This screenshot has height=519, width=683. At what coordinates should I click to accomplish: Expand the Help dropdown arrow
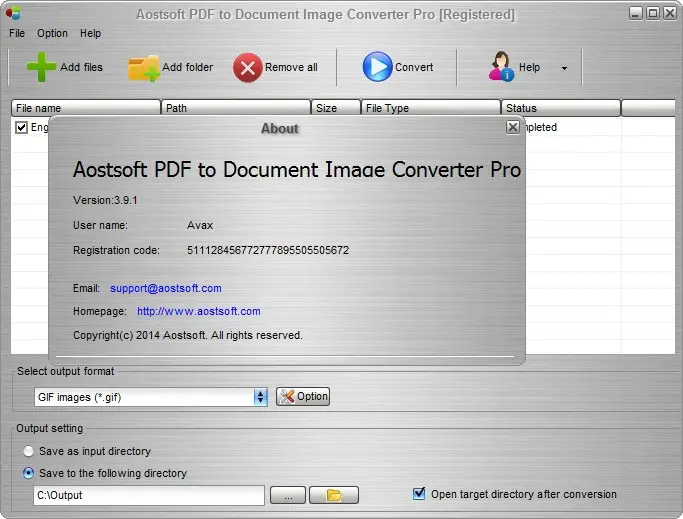(x=564, y=68)
